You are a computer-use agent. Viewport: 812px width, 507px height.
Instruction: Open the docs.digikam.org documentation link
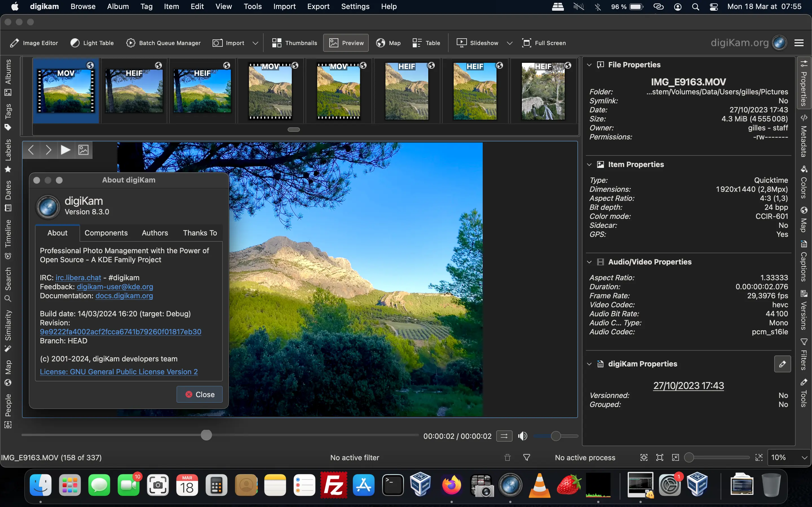pos(124,296)
